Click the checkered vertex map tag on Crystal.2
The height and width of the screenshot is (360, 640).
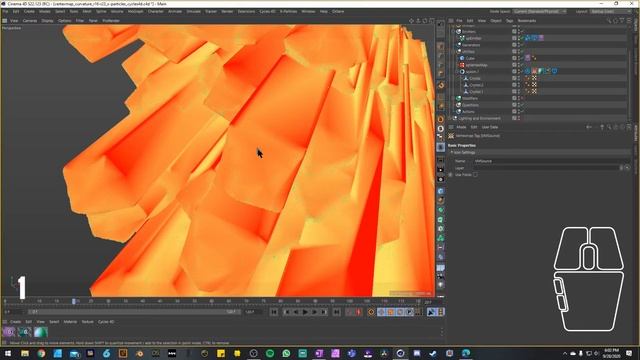534,84
